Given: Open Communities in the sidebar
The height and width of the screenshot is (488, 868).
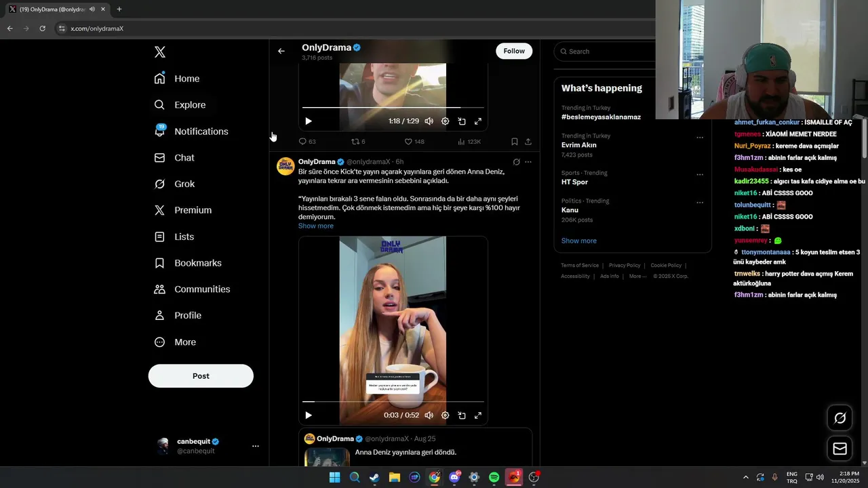Looking at the screenshot, I should pos(192,289).
